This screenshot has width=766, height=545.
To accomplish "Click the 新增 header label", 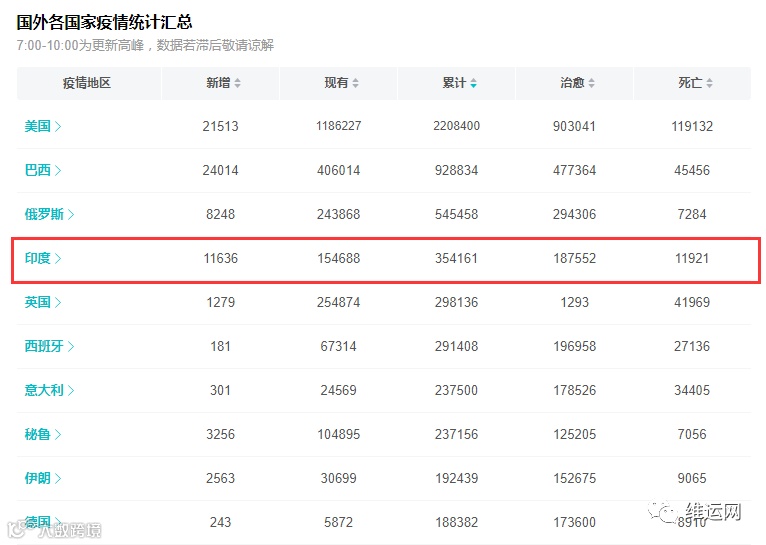I will tap(218, 83).
